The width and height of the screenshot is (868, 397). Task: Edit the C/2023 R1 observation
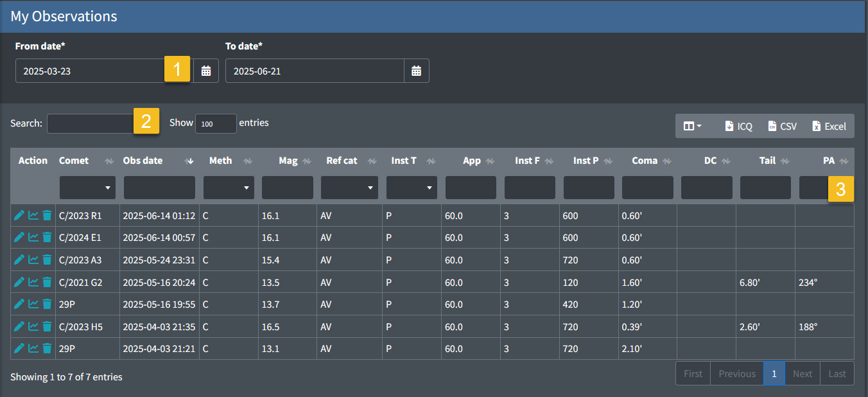19,216
